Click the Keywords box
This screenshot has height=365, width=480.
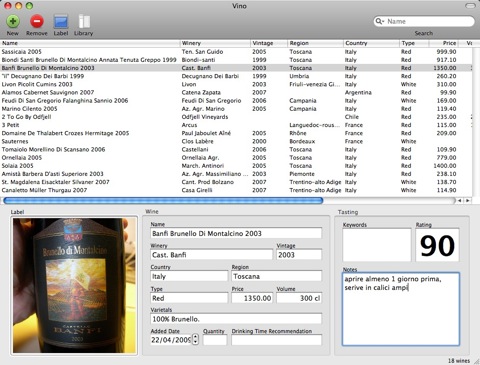(377, 245)
